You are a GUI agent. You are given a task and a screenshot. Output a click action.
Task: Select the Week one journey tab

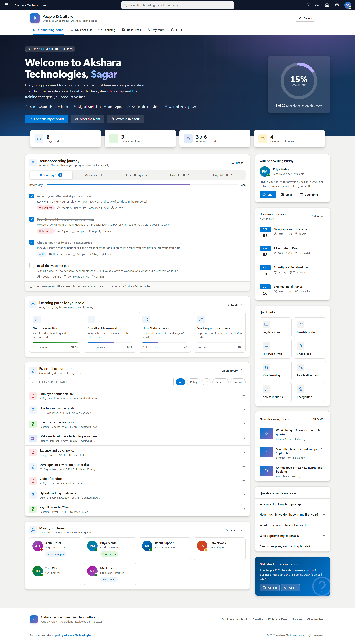[x=94, y=175]
